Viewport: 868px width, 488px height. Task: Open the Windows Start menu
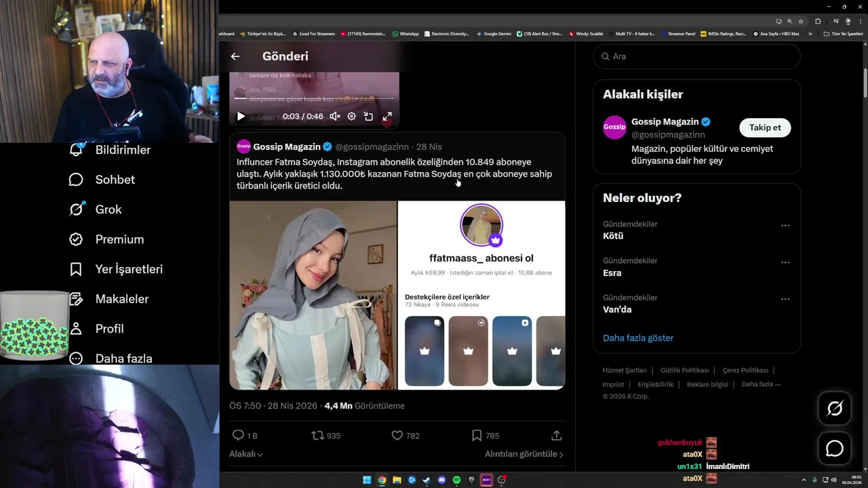[367, 480]
